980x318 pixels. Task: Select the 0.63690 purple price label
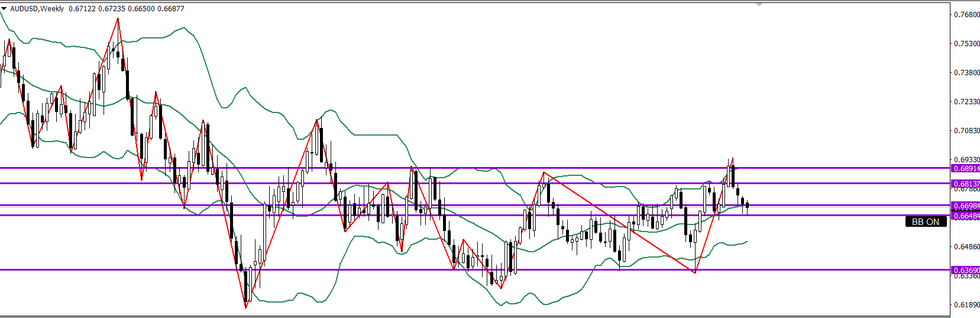pyautogui.click(x=965, y=271)
